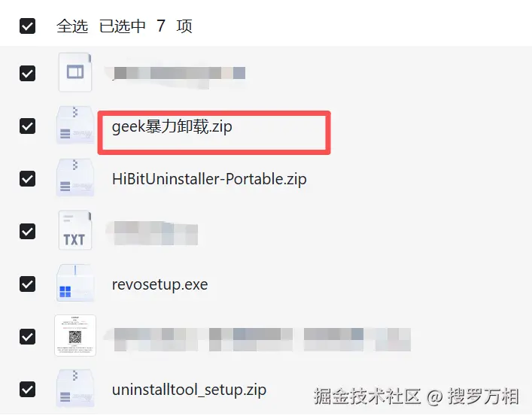
Task: Open the QR code image thumbnail
Action: 75,336
